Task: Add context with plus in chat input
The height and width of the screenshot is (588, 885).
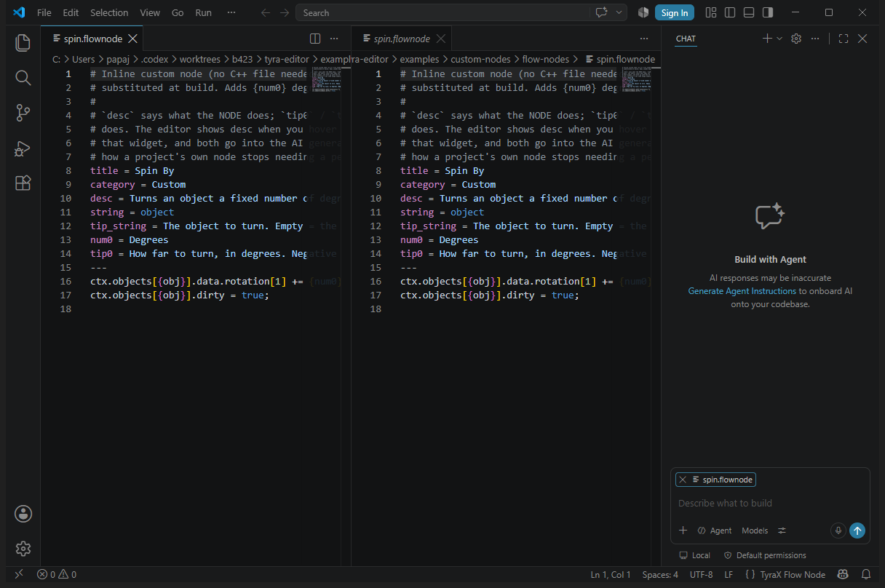Action: pos(683,531)
